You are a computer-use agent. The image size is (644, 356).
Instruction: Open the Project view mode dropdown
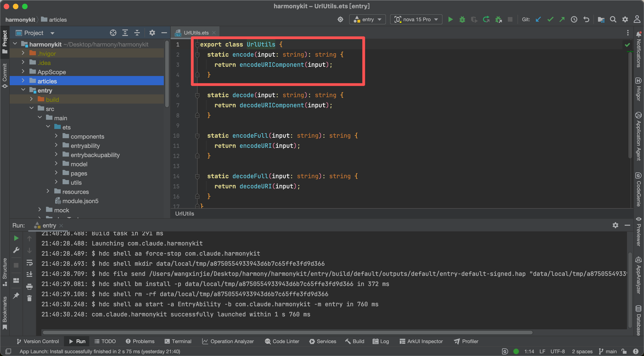pos(35,33)
